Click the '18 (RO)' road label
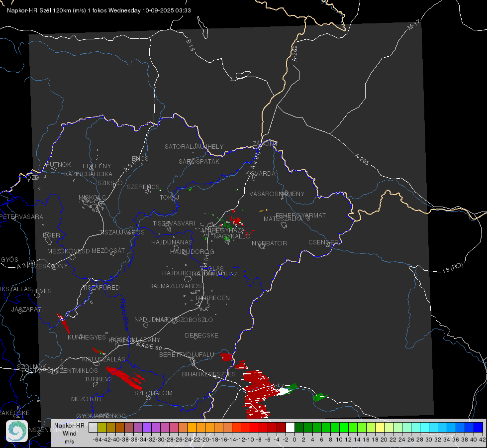This screenshot has width=487, height=448. pyautogui.click(x=453, y=268)
